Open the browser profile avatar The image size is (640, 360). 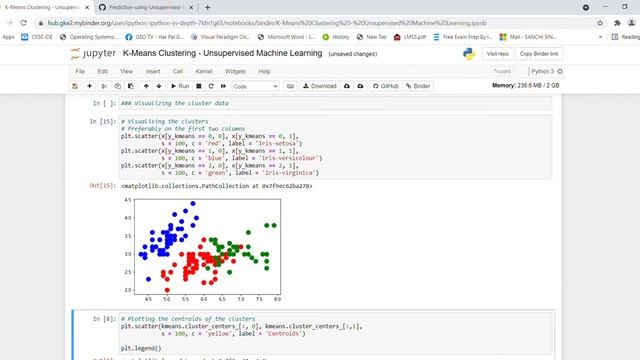click(631, 23)
